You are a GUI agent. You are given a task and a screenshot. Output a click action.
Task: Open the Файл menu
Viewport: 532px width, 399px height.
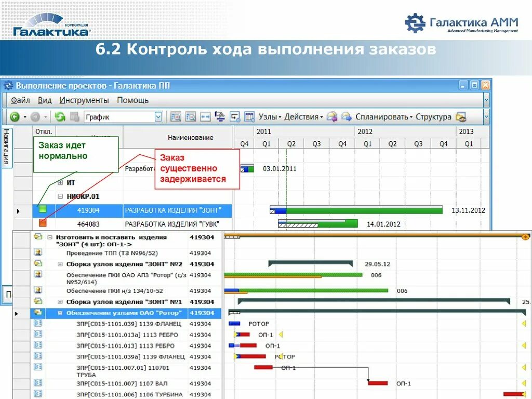point(20,100)
